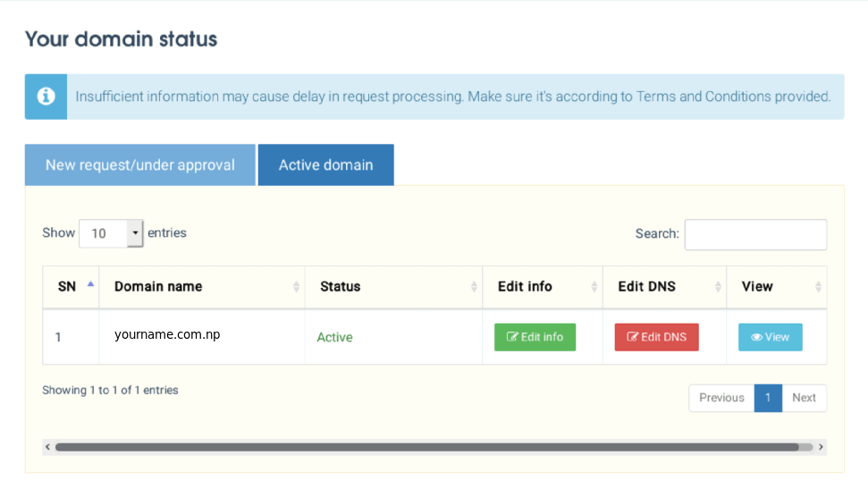Click the blue View button
Viewport: 868px width, 497px height.
point(770,337)
